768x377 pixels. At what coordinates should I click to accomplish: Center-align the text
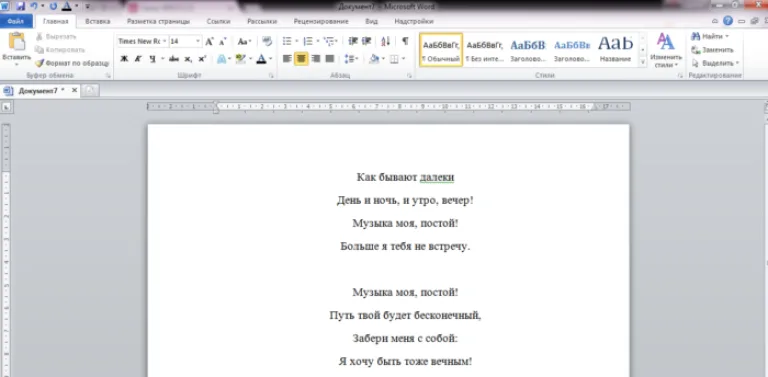coord(301,59)
